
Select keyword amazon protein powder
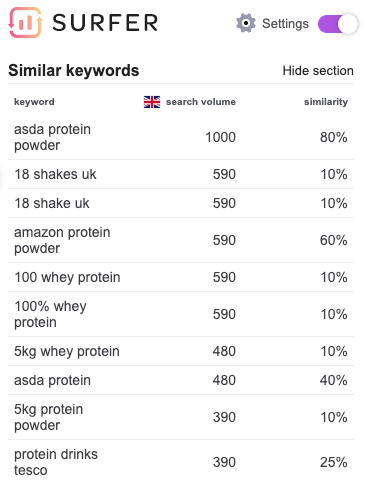tap(62, 240)
